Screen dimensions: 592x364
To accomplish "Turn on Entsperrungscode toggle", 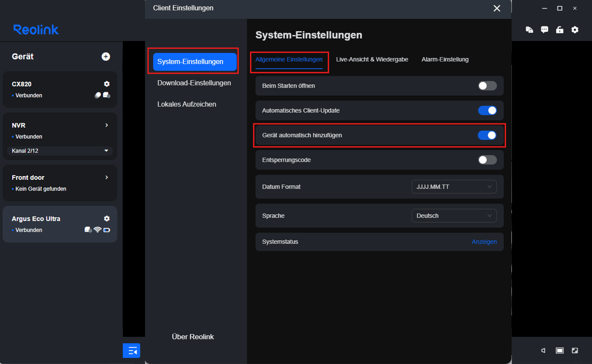I will 487,160.
